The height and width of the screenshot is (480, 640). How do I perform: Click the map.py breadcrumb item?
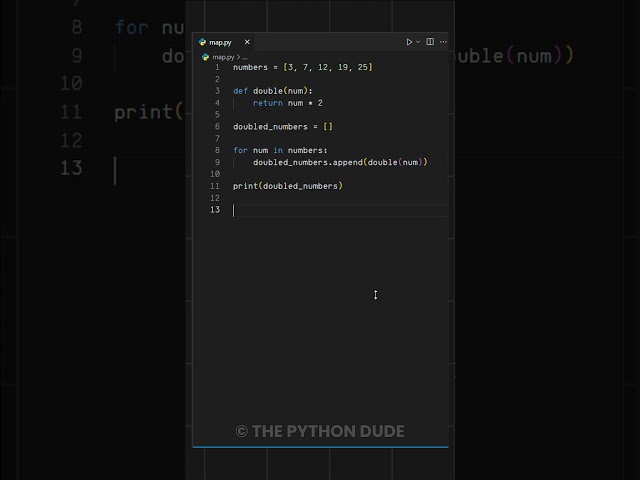coord(223,57)
